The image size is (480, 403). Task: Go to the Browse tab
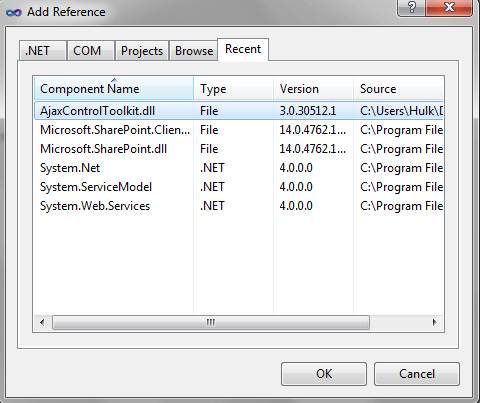(x=194, y=51)
